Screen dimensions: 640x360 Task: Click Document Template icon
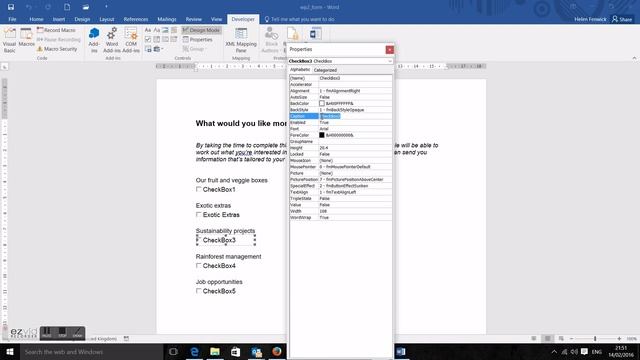click(315, 34)
